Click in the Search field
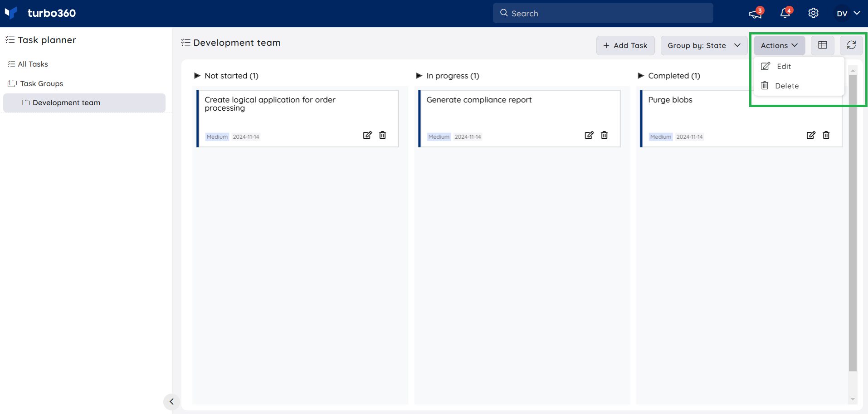The height and width of the screenshot is (414, 868). coord(603,13)
